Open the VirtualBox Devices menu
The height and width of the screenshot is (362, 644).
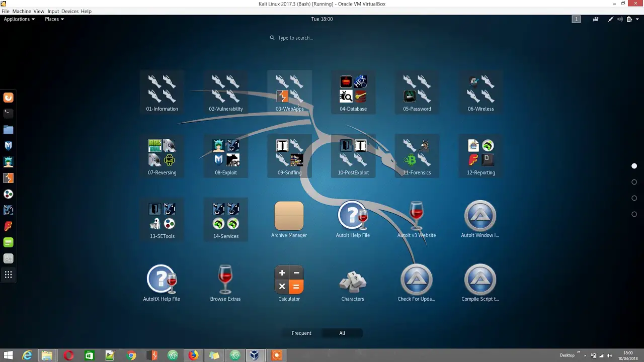tap(69, 11)
